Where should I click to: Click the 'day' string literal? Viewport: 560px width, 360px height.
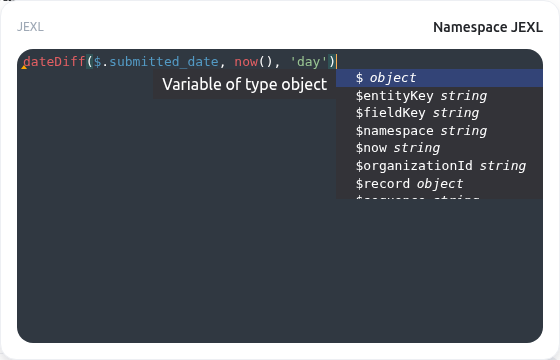click(309, 61)
